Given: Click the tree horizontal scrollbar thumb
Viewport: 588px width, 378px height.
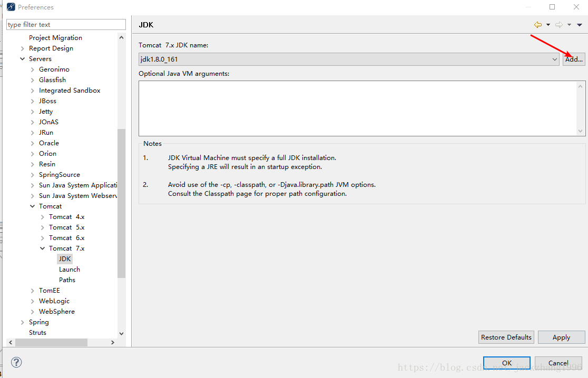Looking at the screenshot, I should (x=52, y=342).
